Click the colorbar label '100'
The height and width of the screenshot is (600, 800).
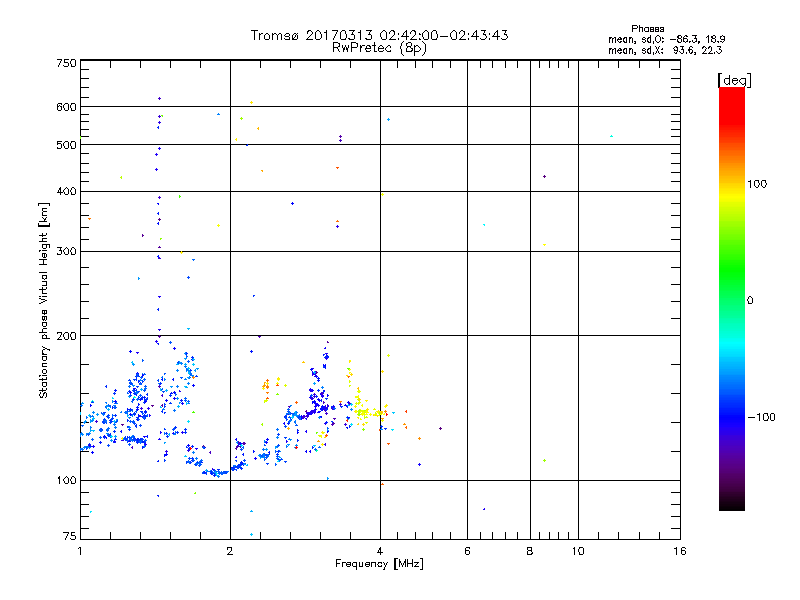[x=757, y=184]
